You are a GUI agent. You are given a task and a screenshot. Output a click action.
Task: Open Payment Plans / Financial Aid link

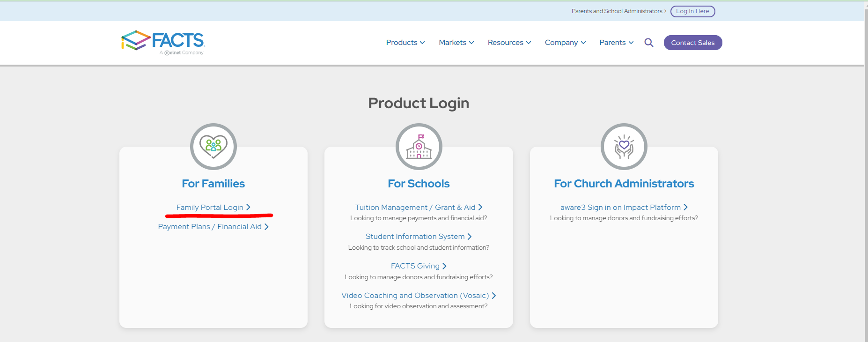point(213,227)
